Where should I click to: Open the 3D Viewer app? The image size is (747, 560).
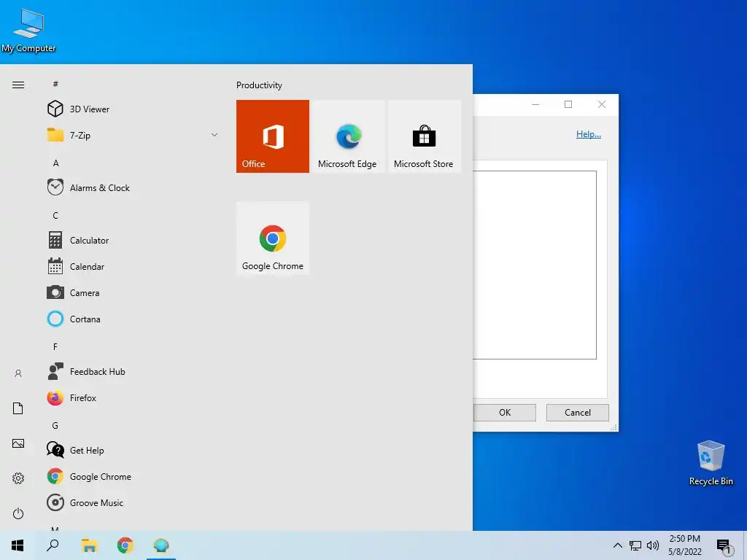pyautogui.click(x=133, y=109)
